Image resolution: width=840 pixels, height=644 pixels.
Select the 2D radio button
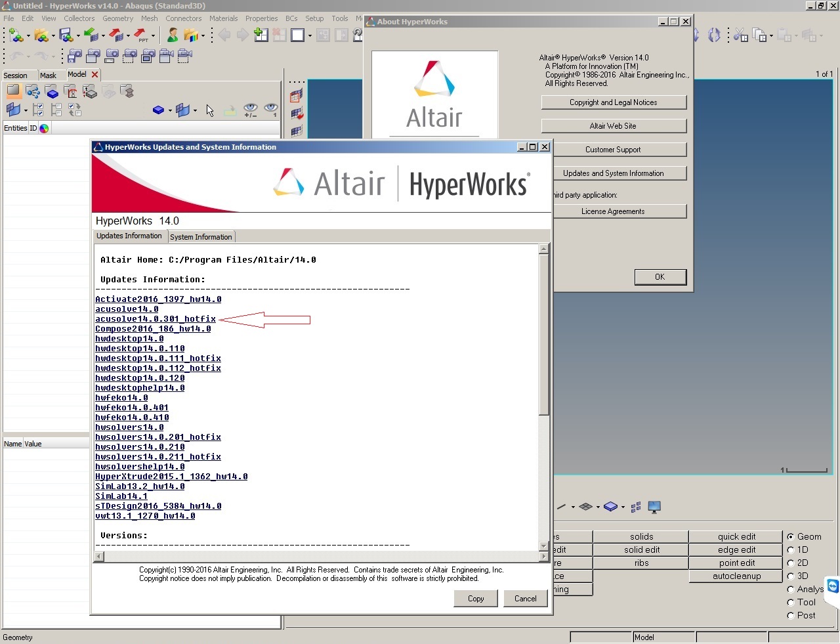tap(791, 563)
